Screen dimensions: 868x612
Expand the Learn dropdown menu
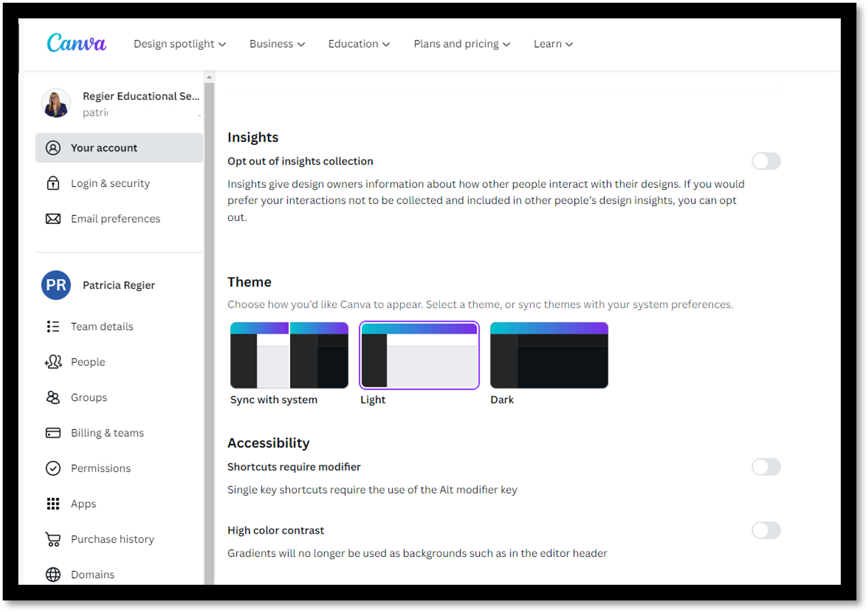coord(553,44)
